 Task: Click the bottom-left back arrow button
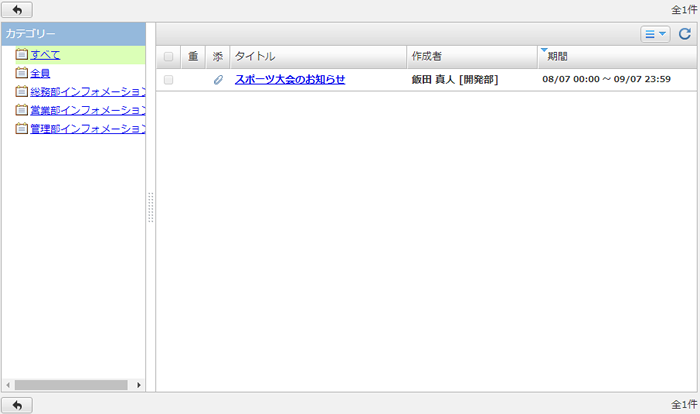[17, 405]
